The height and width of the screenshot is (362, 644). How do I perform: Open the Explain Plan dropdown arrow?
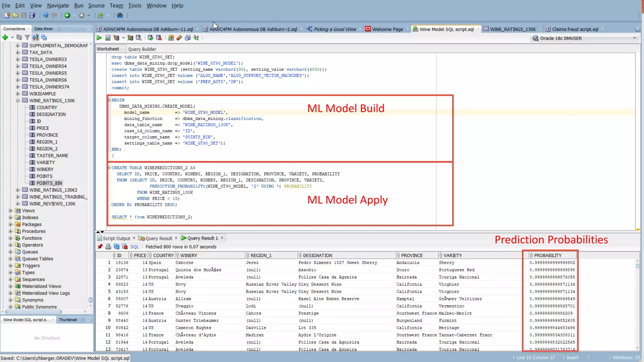(123, 38)
